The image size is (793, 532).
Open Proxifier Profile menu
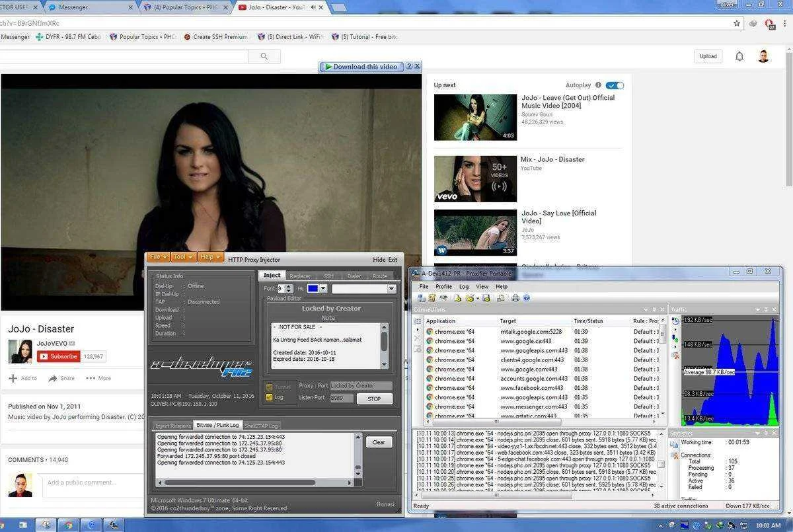[x=443, y=287]
